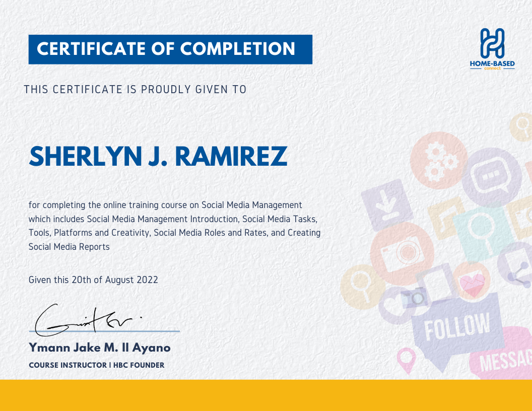Screen dimensions: 532x411
Task: Click the CERTIFICATE OF COMPLETION banner
Action: click(x=170, y=49)
